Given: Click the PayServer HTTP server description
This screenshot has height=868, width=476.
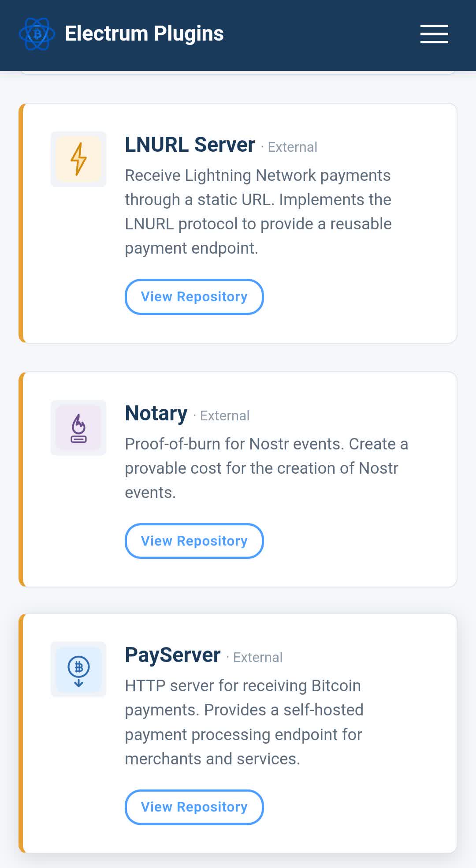Looking at the screenshot, I should (244, 722).
